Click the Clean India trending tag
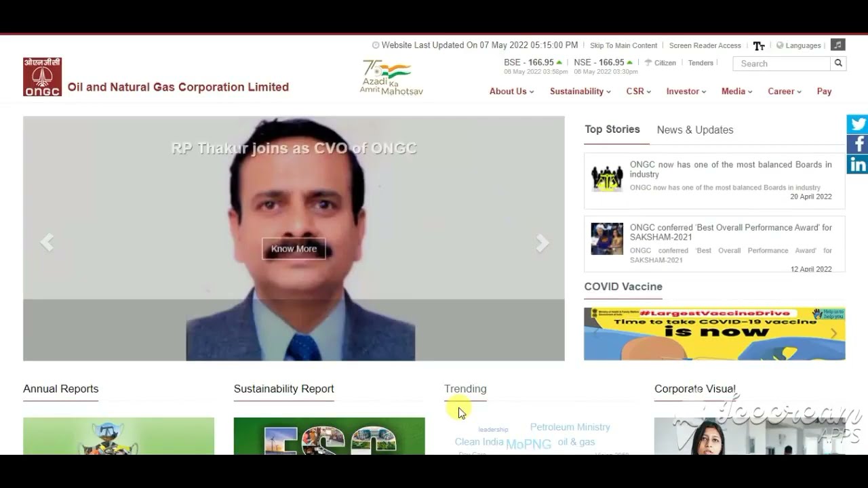868x488 pixels. [479, 442]
